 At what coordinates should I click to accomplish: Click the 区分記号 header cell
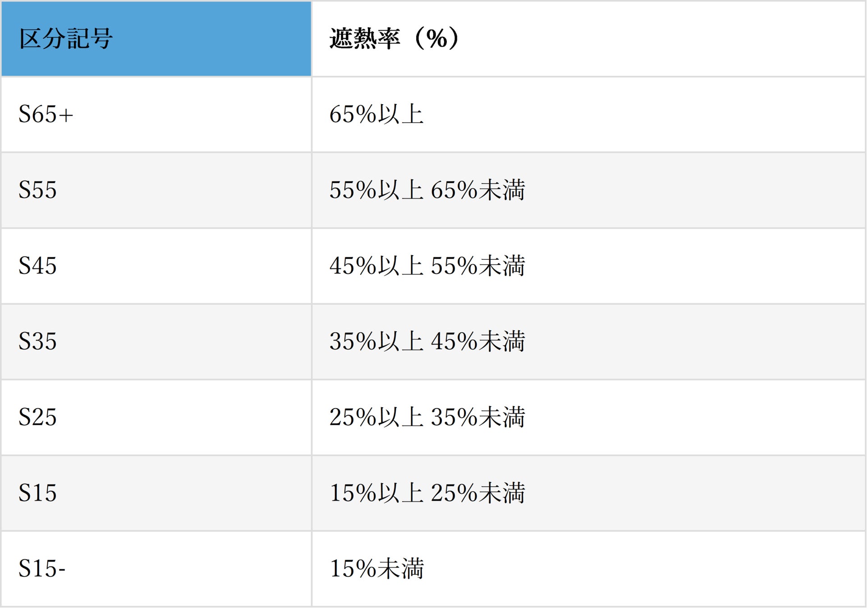coord(156,39)
